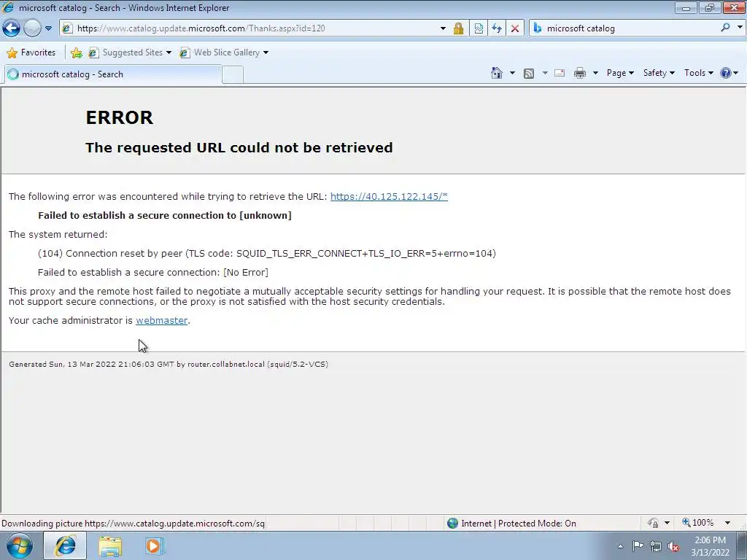This screenshot has width=747, height=560.
Task: Click the Print icon
Action: point(580,73)
